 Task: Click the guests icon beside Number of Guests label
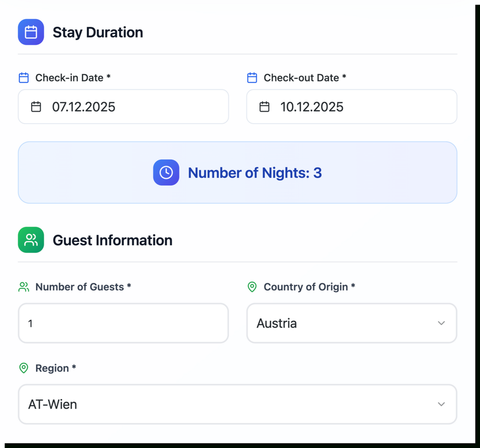[23, 287]
